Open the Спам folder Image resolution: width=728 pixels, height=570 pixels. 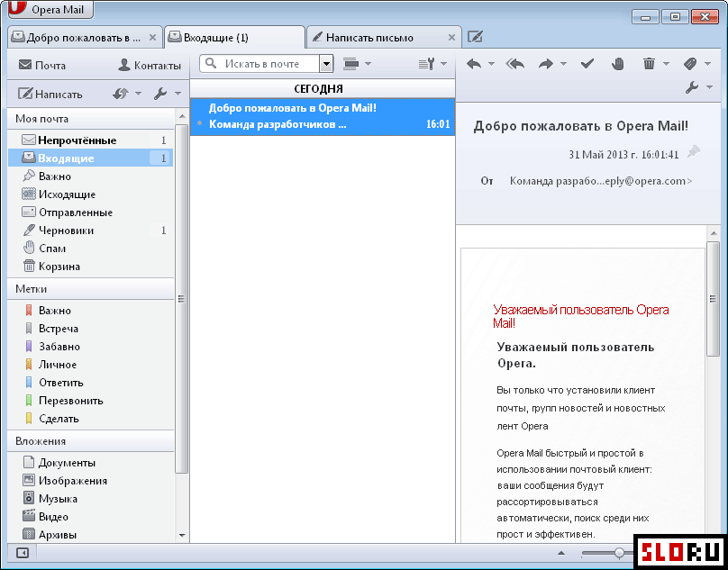click(90, 249)
